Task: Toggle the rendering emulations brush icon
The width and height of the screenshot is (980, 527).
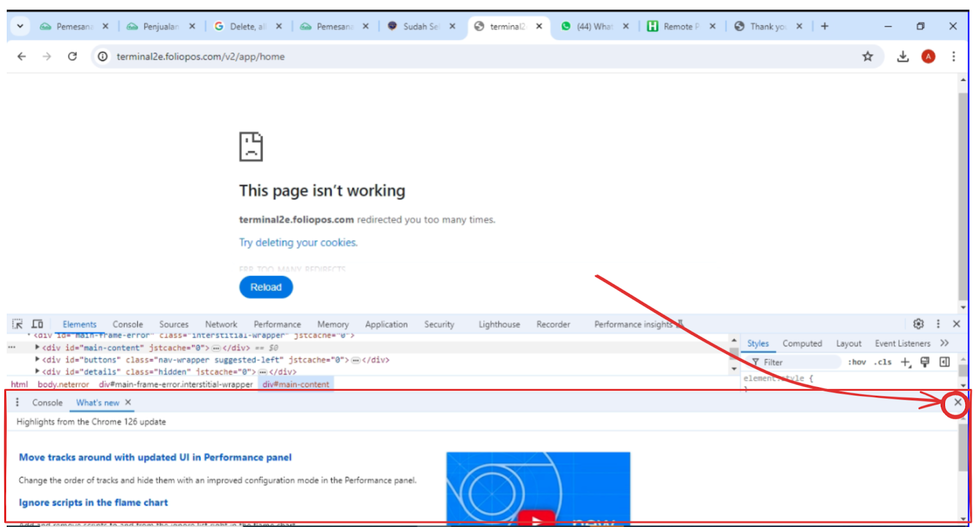Action: pos(925,362)
